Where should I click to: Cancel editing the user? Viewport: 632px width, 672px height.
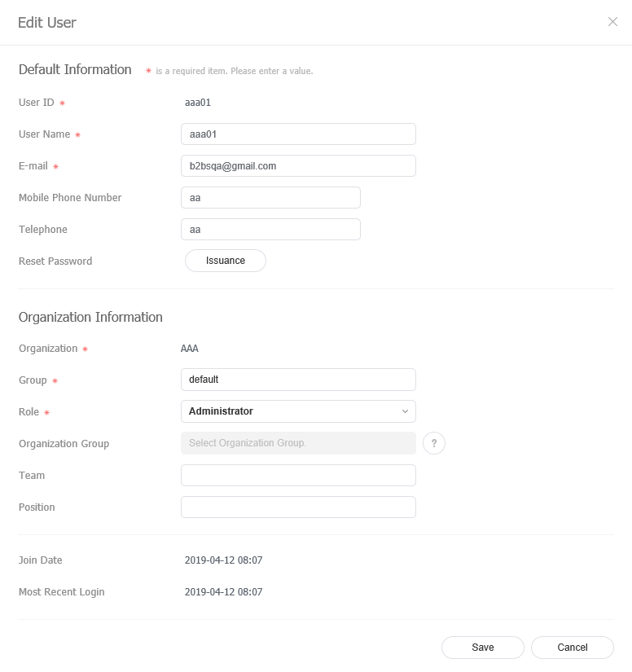pyautogui.click(x=573, y=648)
